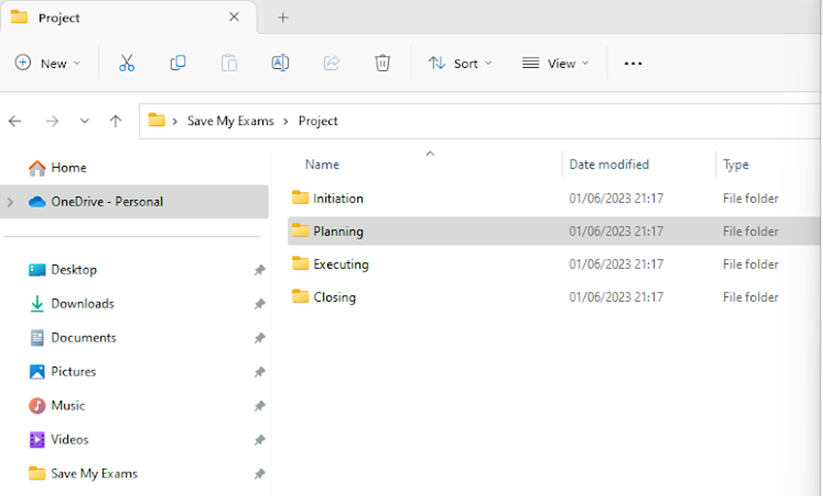Click the Paste clipboard icon

pos(229,63)
